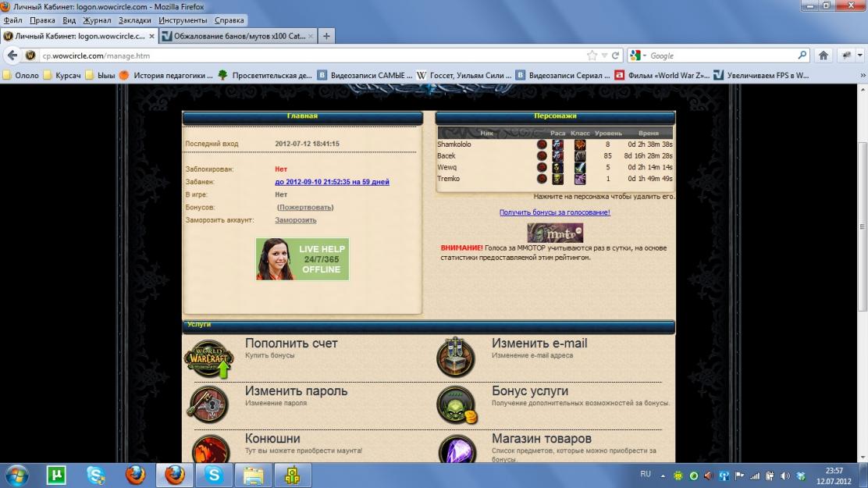Click the World of Warcraft top-up account icon
The height and width of the screenshot is (488, 868).
pyautogui.click(x=208, y=358)
